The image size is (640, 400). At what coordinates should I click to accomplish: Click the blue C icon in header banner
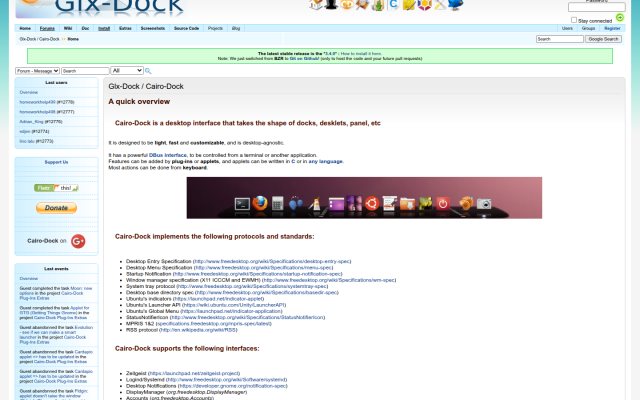[x=393, y=4]
